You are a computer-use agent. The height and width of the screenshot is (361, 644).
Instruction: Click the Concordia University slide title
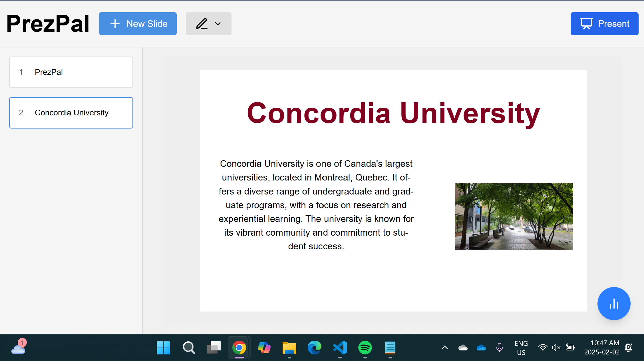(x=393, y=113)
